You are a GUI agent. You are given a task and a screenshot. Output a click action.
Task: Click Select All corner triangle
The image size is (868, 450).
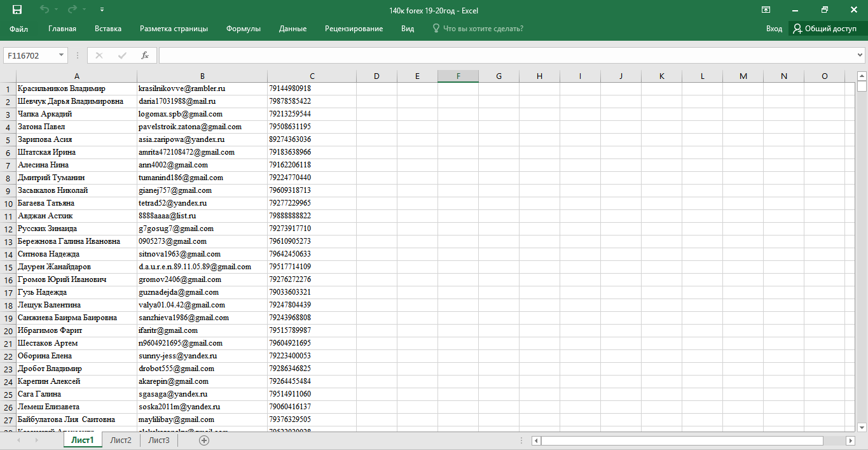(x=8, y=76)
